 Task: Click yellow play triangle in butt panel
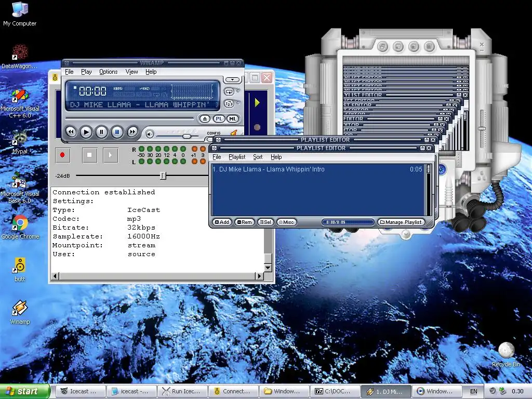257,102
